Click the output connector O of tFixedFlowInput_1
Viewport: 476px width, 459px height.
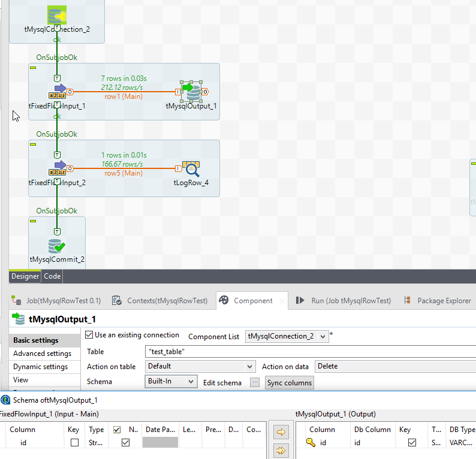70,92
